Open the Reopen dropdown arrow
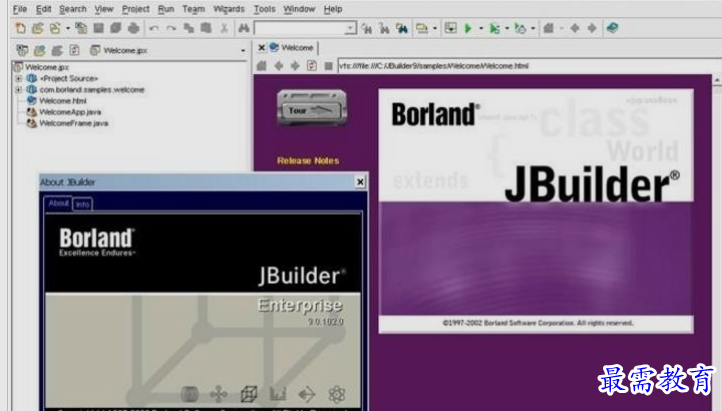 68,29
